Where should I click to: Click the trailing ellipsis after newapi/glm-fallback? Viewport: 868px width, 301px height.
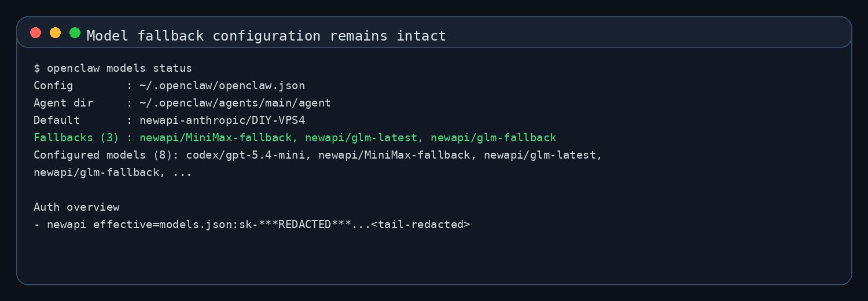pyautogui.click(x=182, y=172)
